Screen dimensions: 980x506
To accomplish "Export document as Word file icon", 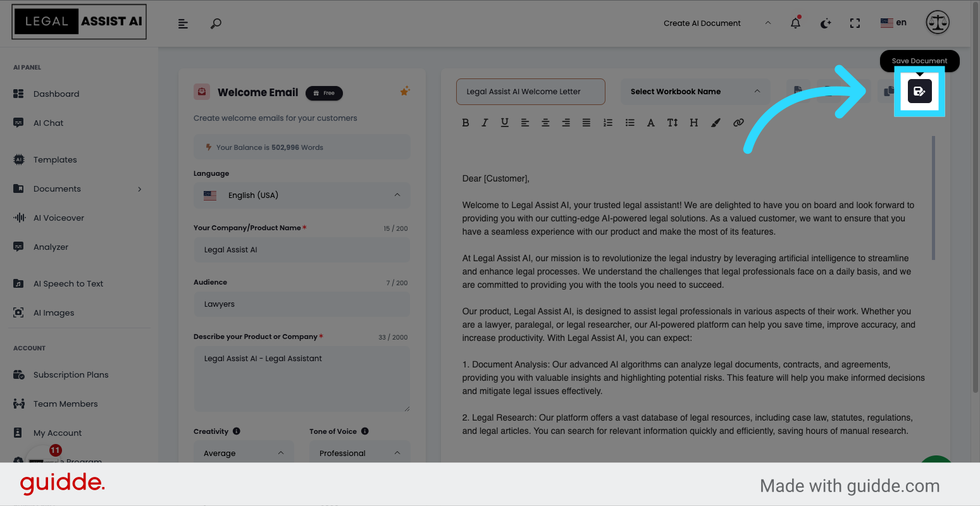I will tap(798, 90).
